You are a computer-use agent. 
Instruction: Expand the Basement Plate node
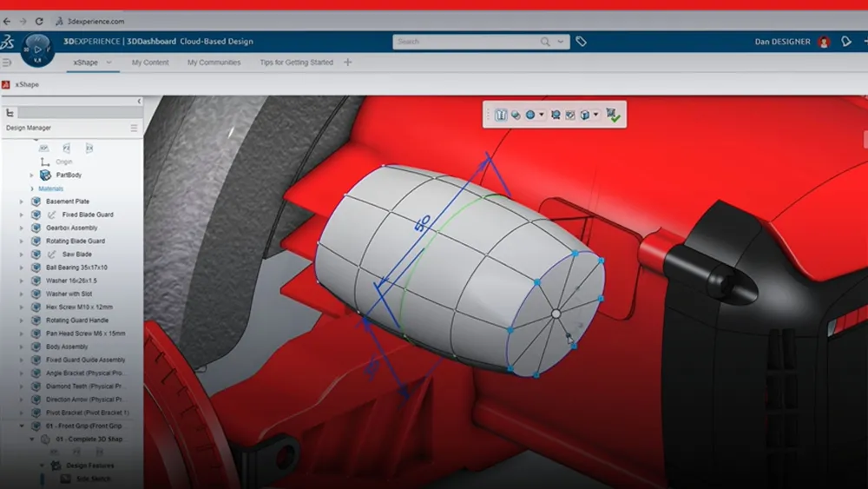coord(22,202)
